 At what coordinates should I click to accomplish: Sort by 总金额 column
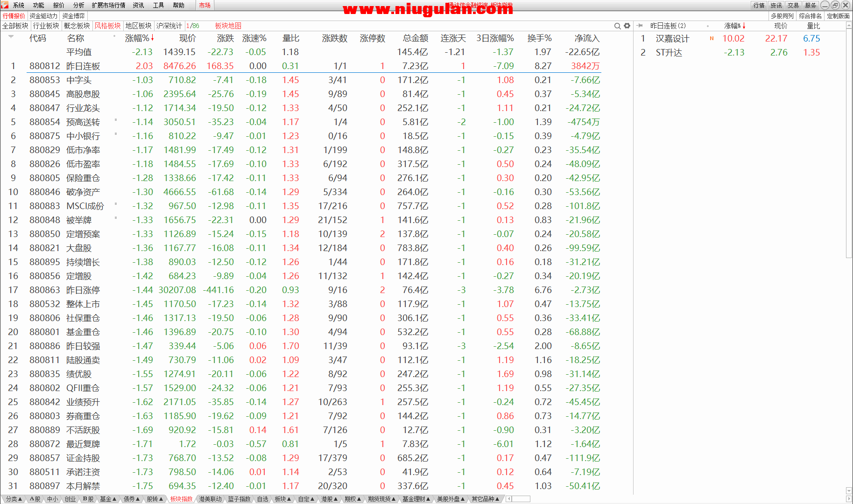(416, 38)
